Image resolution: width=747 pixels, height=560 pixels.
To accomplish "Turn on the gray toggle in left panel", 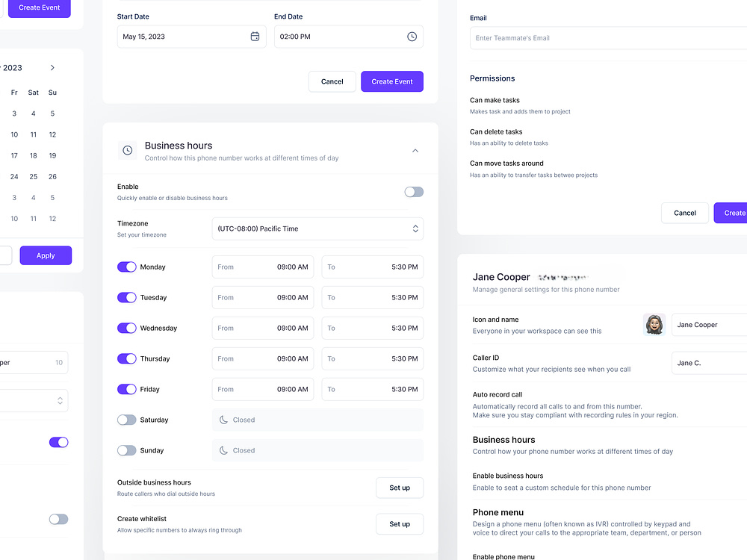I will pos(58,519).
